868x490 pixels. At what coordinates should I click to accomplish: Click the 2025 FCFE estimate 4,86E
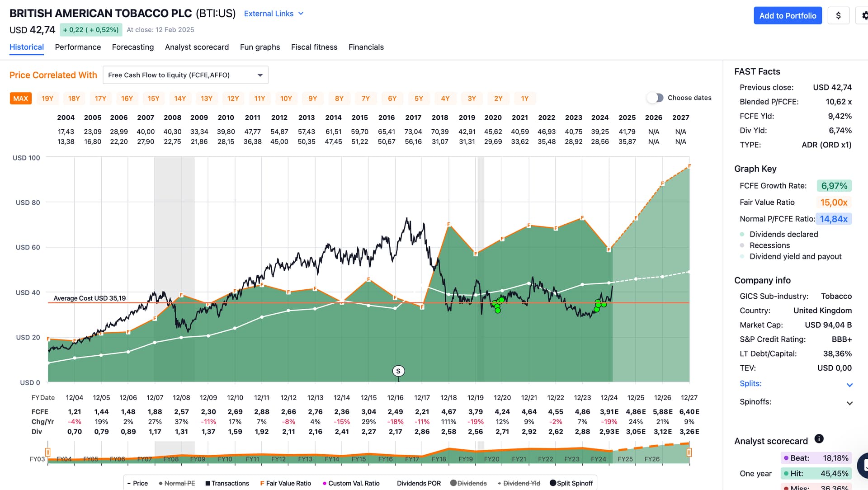tap(636, 412)
